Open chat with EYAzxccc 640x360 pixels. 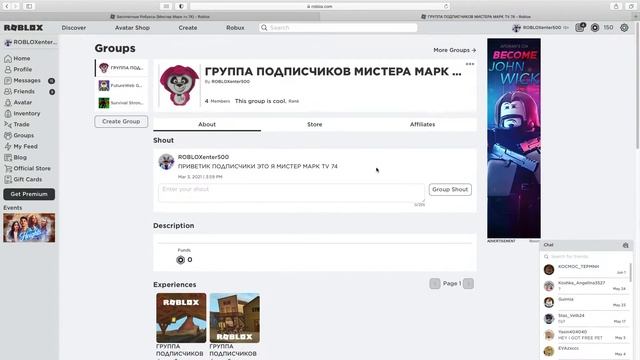[585, 351]
